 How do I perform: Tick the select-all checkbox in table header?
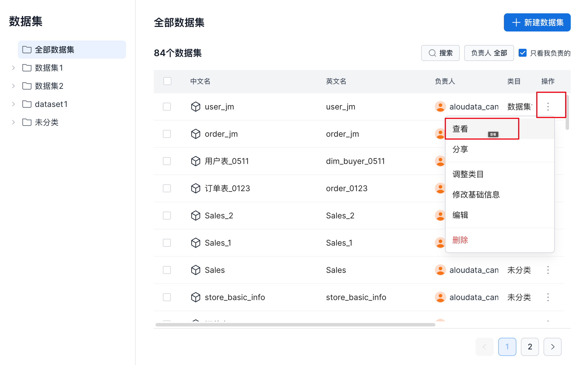(167, 81)
